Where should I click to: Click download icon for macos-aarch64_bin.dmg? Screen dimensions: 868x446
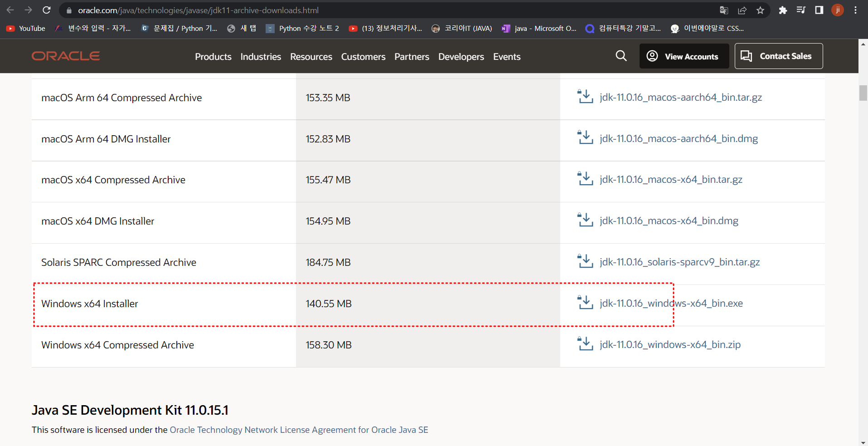tap(585, 138)
